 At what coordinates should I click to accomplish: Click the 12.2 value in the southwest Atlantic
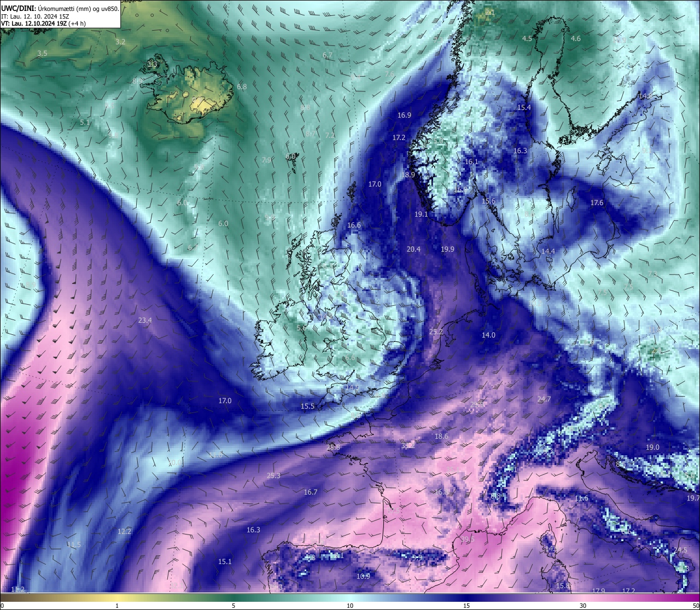point(124,531)
